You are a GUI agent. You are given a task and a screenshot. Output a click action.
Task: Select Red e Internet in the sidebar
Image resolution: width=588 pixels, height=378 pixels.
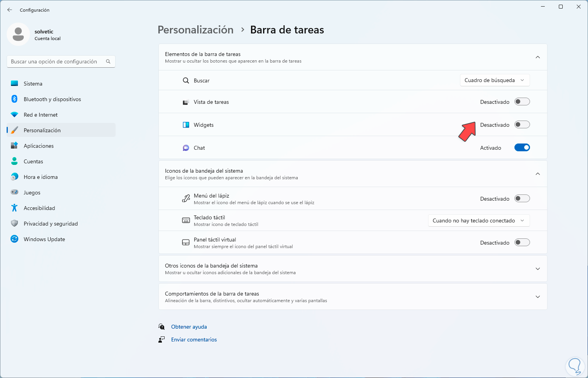coord(40,115)
